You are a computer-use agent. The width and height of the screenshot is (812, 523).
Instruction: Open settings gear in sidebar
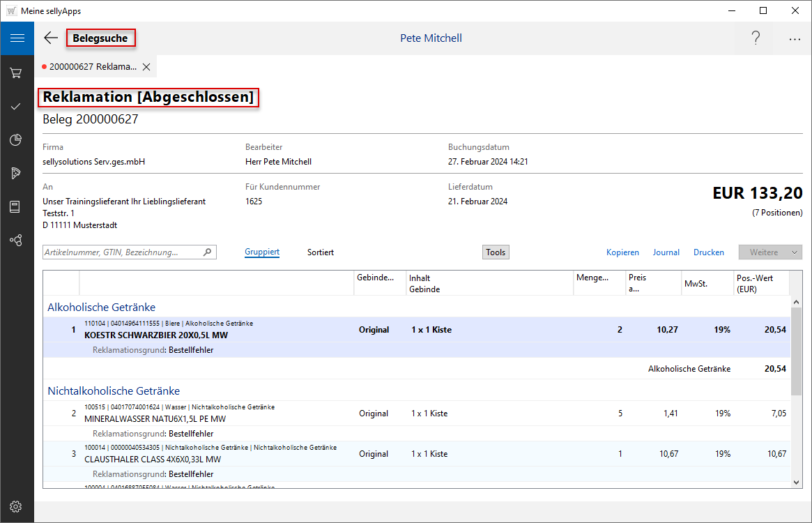tap(17, 506)
